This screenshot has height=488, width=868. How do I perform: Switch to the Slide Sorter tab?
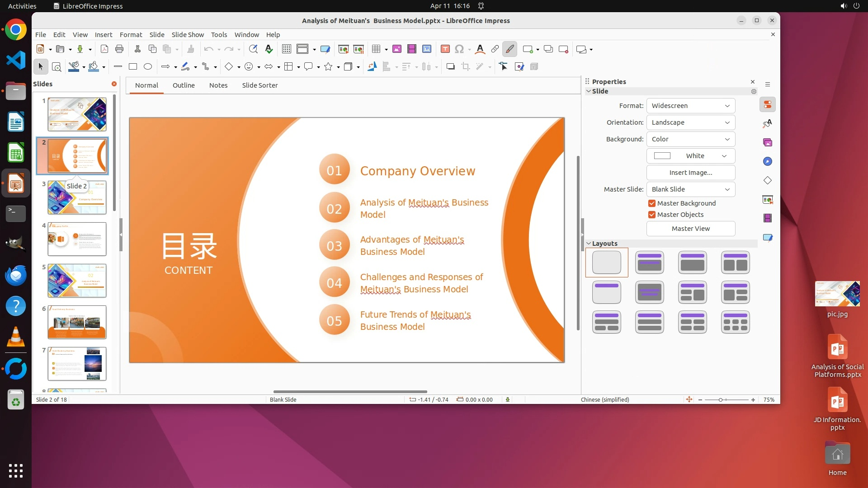(x=259, y=85)
